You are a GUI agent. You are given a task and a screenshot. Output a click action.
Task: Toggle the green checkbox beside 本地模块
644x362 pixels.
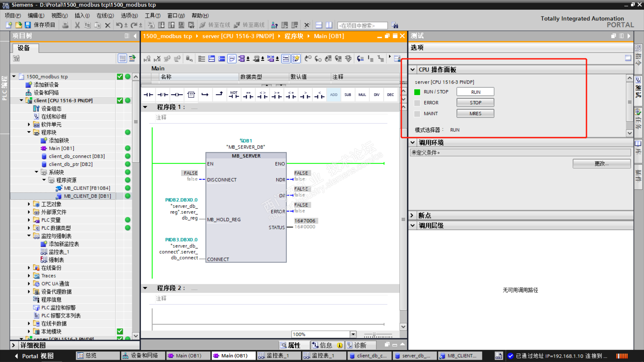point(120,331)
